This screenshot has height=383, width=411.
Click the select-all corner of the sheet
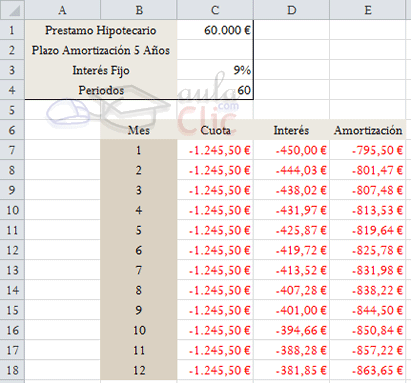pos(12,10)
